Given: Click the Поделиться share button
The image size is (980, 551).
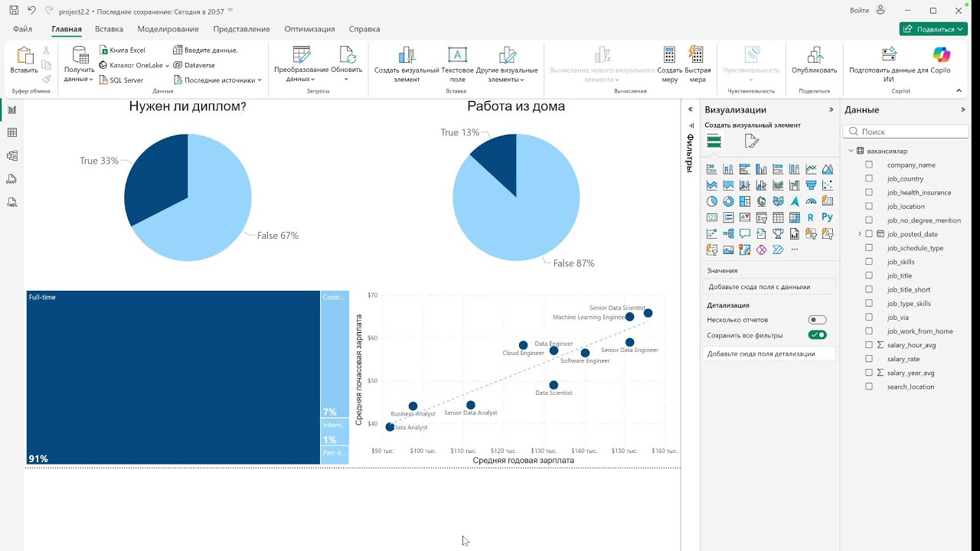Looking at the screenshot, I should (x=933, y=29).
